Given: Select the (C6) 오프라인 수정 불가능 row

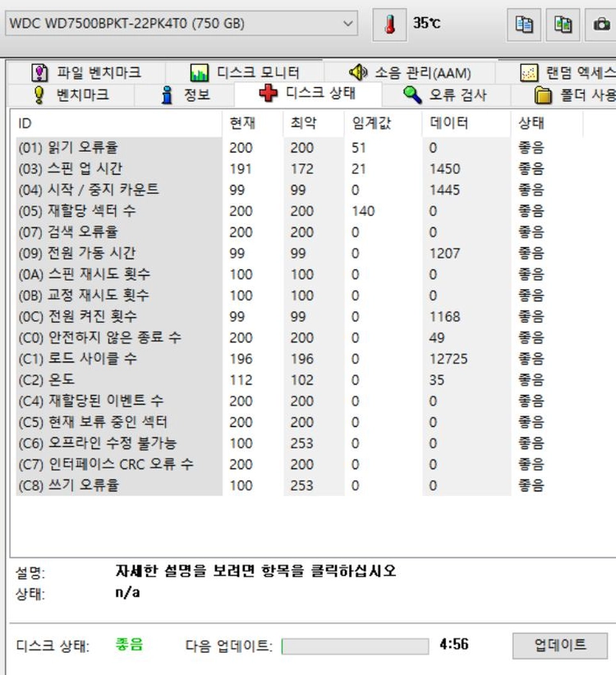Looking at the screenshot, I should pyautogui.click(x=299, y=443).
